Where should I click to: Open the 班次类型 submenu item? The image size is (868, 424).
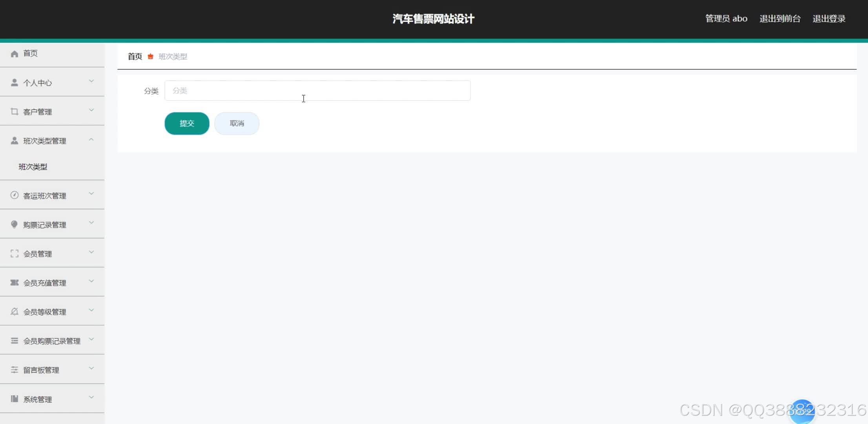(x=33, y=167)
